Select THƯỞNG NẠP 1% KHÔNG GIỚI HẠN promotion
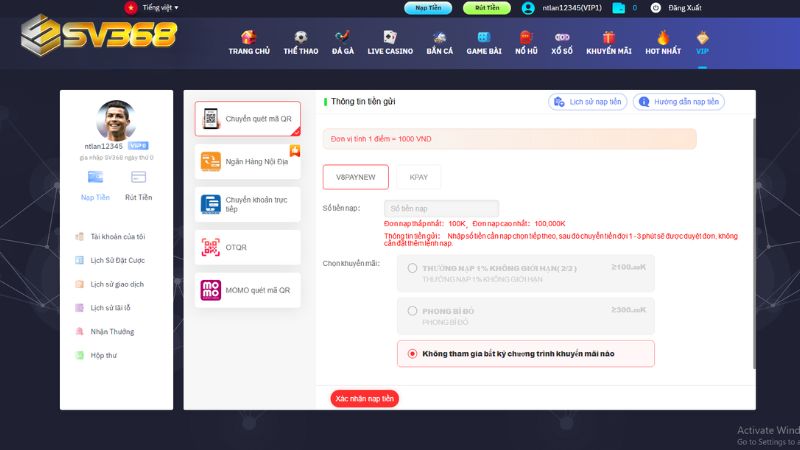 tap(413, 268)
